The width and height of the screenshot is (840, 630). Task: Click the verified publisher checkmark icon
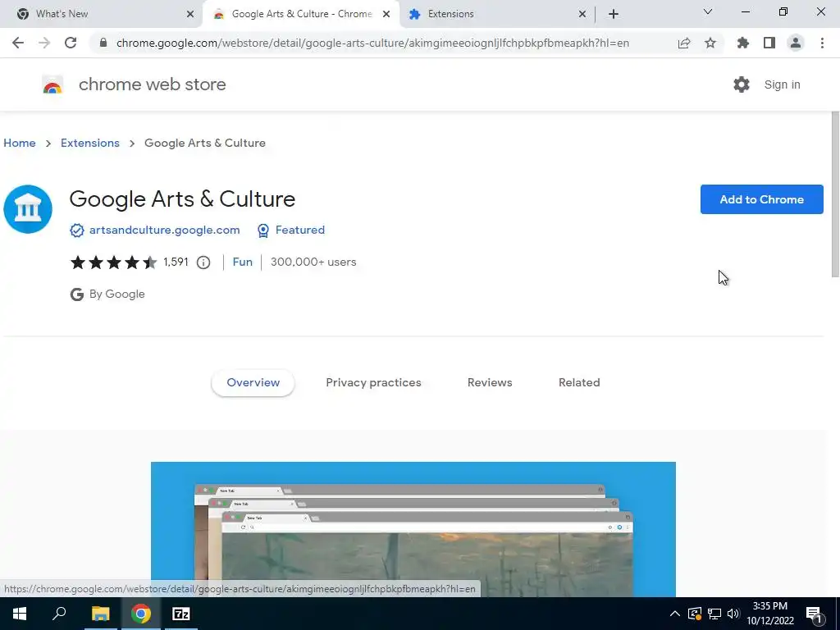click(x=76, y=231)
